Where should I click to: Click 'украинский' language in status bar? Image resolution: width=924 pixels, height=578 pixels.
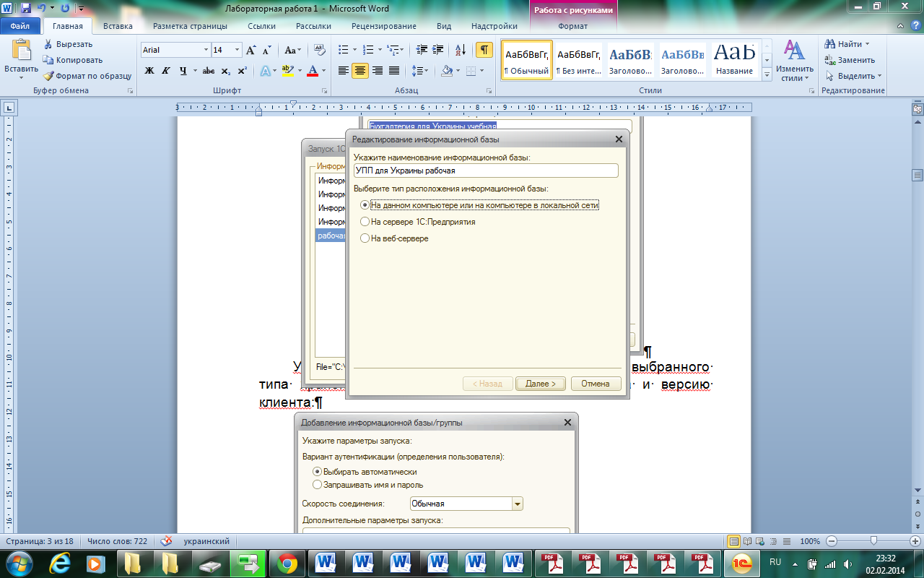[x=206, y=541]
